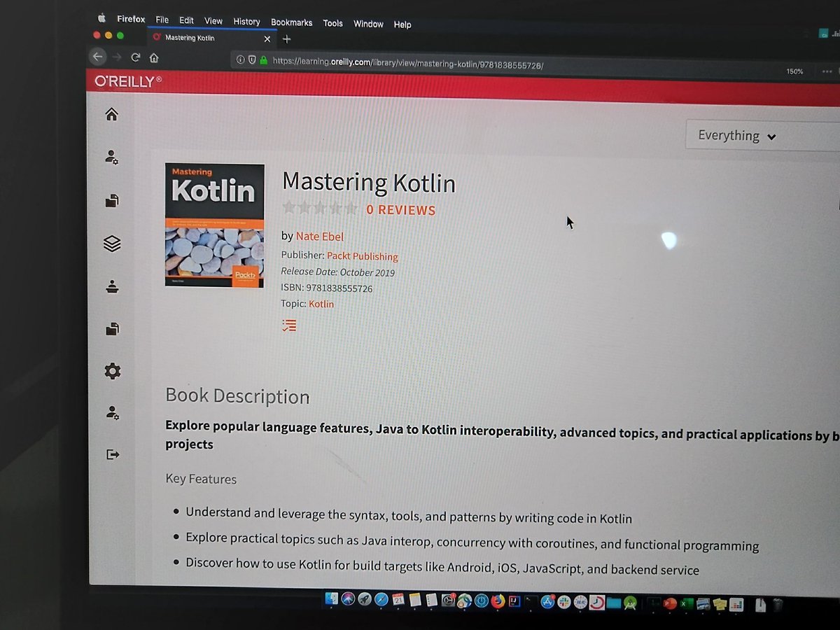This screenshot has height=630, width=840.
Task: Open settings gear in the O'Reilly sidebar
Action: (x=112, y=371)
